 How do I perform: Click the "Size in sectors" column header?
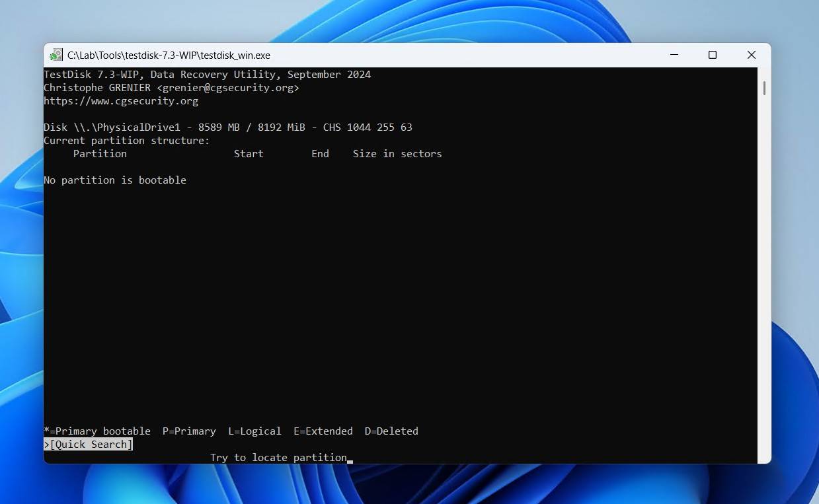click(x=397, y=154)
